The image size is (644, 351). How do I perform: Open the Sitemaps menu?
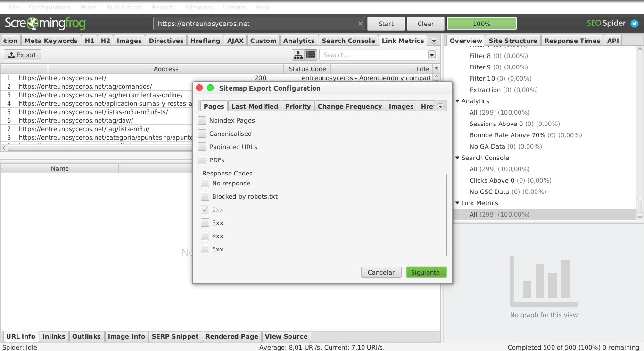199,7
